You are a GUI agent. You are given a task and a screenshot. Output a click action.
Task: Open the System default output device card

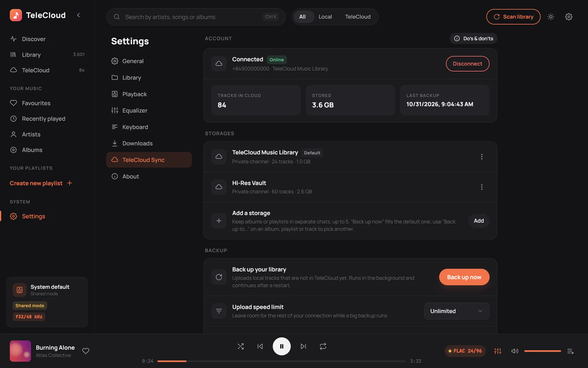tap(47, 302)
